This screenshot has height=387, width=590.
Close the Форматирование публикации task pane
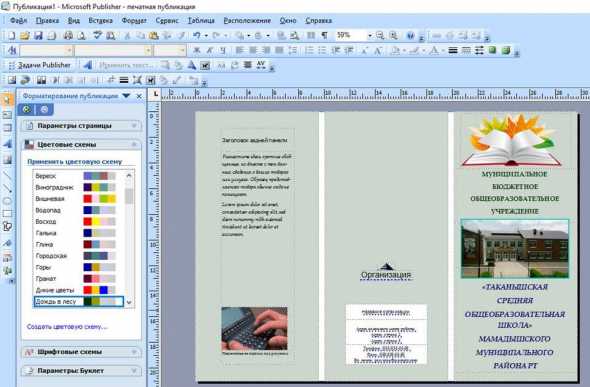tap(139, 96)
